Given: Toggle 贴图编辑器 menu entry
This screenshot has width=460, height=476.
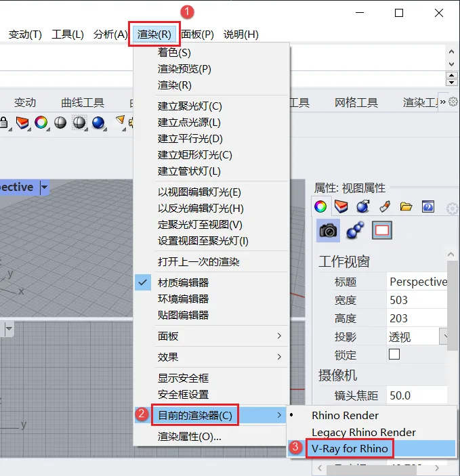Looking at the screenshot, I should [211, 315].
